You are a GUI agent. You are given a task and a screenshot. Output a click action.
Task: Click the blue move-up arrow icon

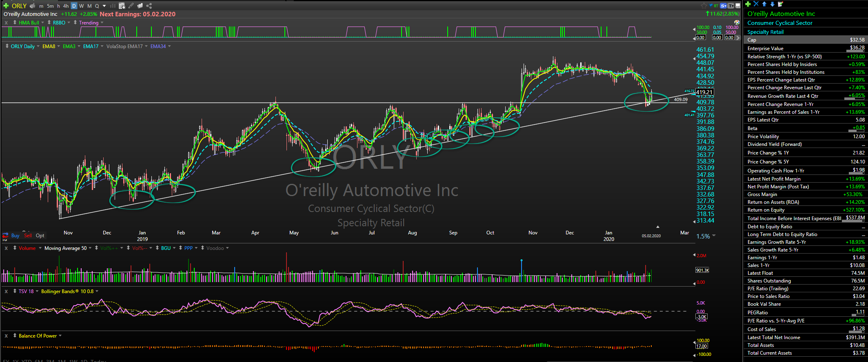tap(764, 4)
